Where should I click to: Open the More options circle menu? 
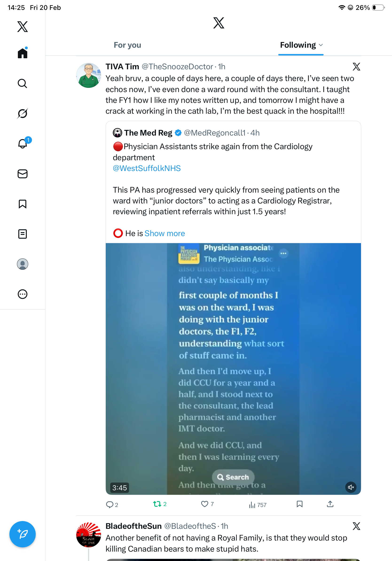[23, 294]
